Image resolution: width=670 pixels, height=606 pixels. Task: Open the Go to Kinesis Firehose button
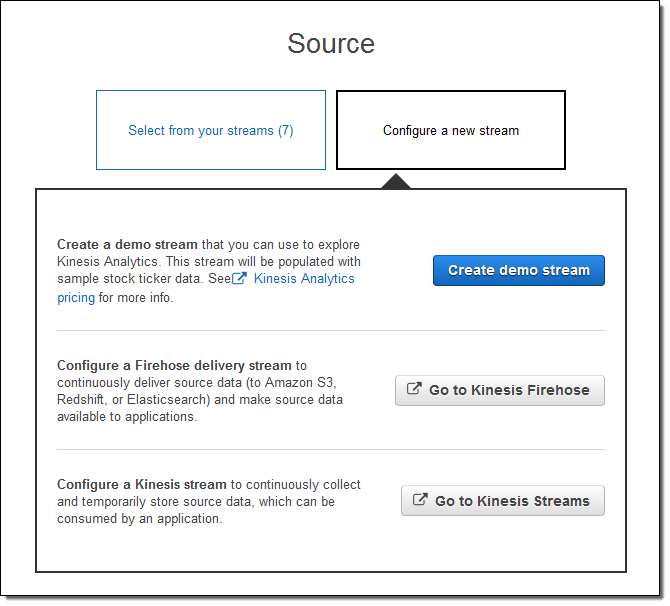(x=500, y=390)
